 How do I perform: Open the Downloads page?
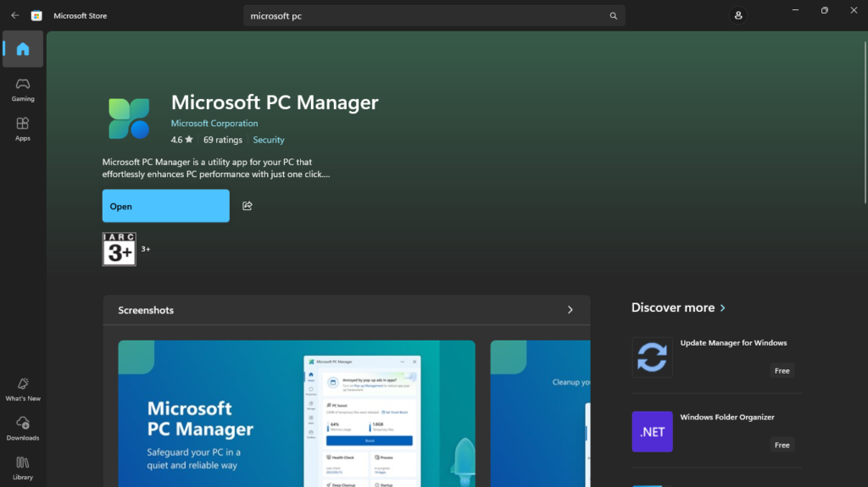click(x=23, y=429)
